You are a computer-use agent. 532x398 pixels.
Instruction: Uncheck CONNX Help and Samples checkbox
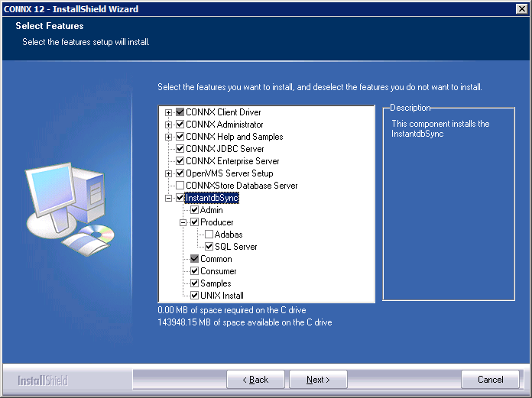(180, 137)
